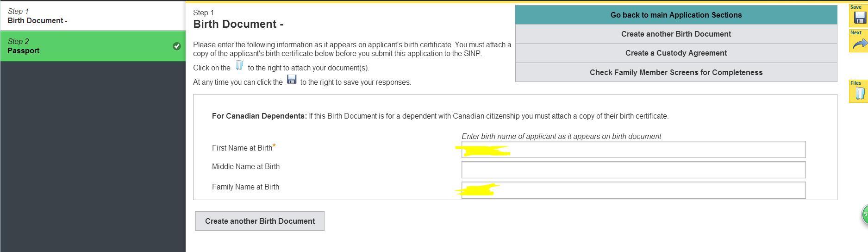The height and width of the screenshot is (252, 868).
Task: Click the inline floppy disk icon in instructions
Action: coord(292,80)
